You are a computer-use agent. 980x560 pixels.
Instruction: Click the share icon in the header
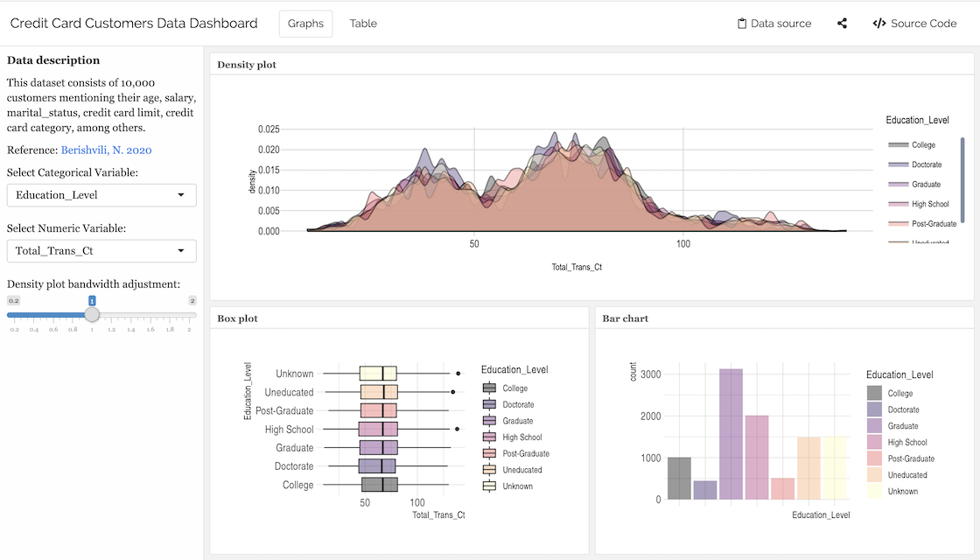[x=842, y=24]
